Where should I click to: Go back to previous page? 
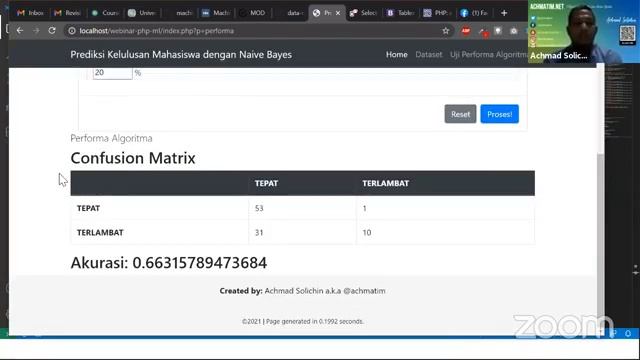[20, 31]
